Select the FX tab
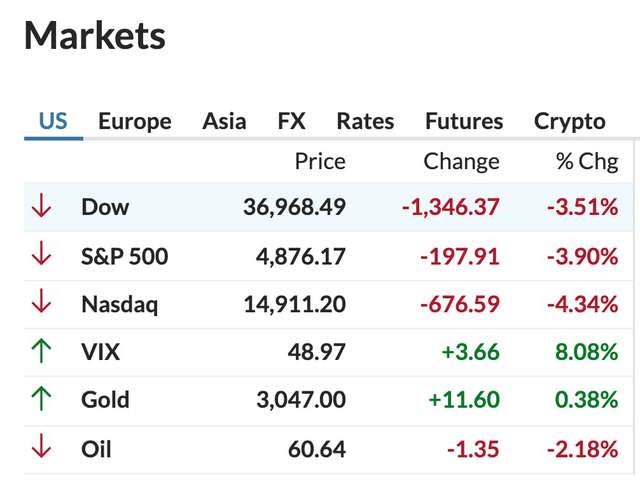This screenshot has width=640, height=491. click(291, 122)
